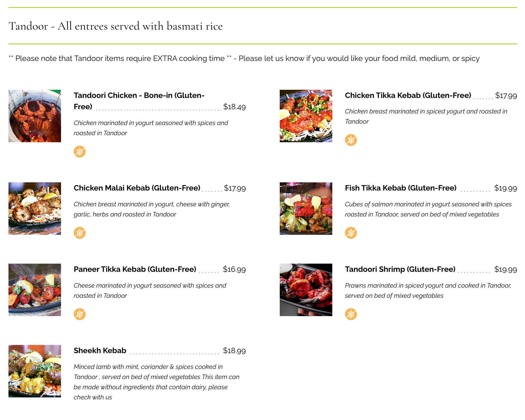525x420 pixels.
Task: Click gluten-free icon under Paneer Tikka Kebab
Action: point(80,314)
